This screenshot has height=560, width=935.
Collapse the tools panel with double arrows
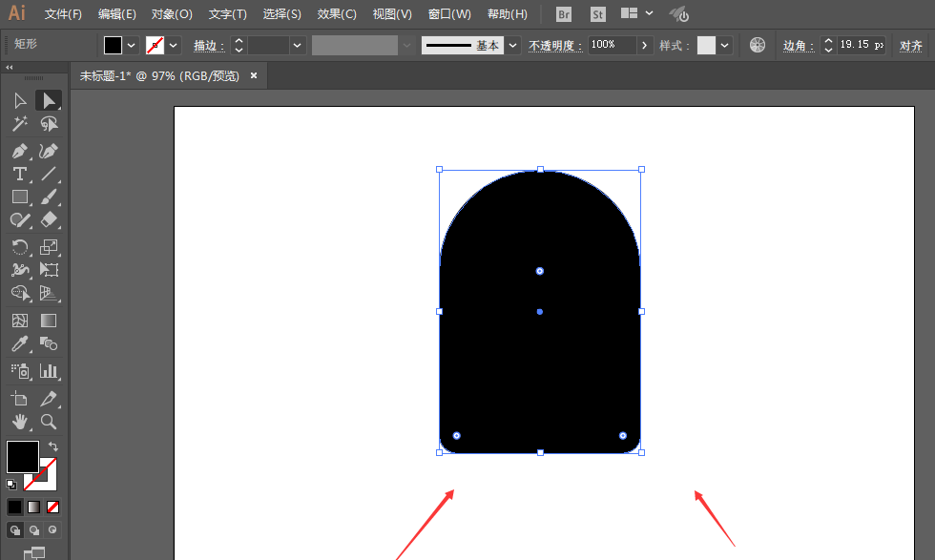tap(9, 68)
